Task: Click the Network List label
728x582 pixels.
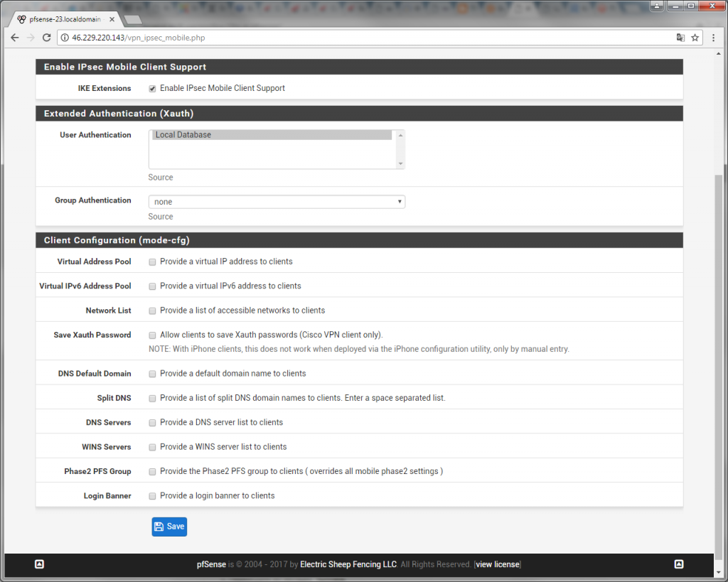Action: point(108,311)
